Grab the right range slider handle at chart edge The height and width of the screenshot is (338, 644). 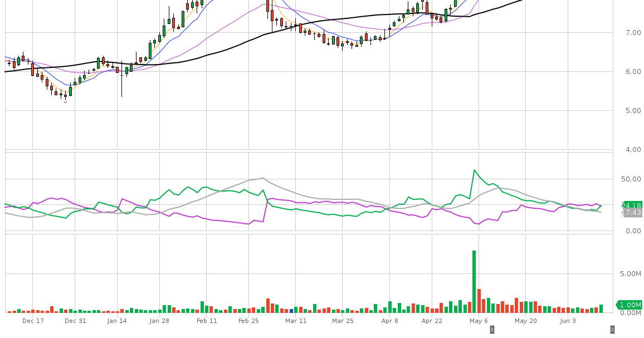612,330
